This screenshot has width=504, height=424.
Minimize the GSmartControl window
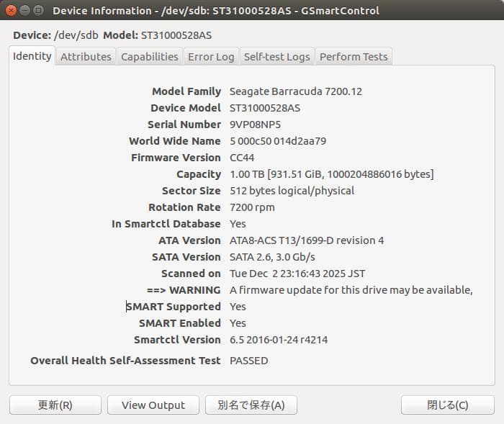24,10
